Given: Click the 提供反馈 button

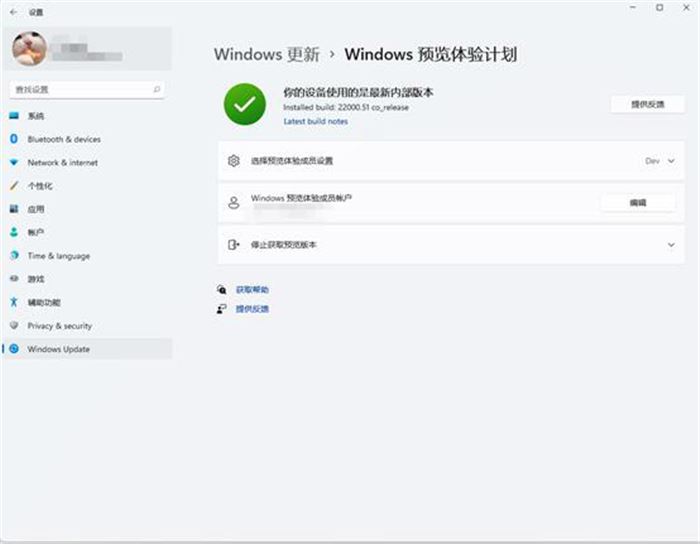Looking at the screenshot, I should [x=647, y=104].
